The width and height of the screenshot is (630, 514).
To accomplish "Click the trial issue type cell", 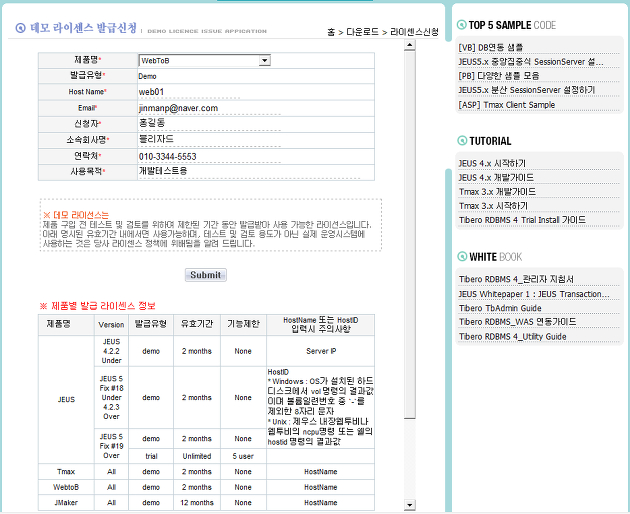I will pyautogui.click(x=151, y=456).
